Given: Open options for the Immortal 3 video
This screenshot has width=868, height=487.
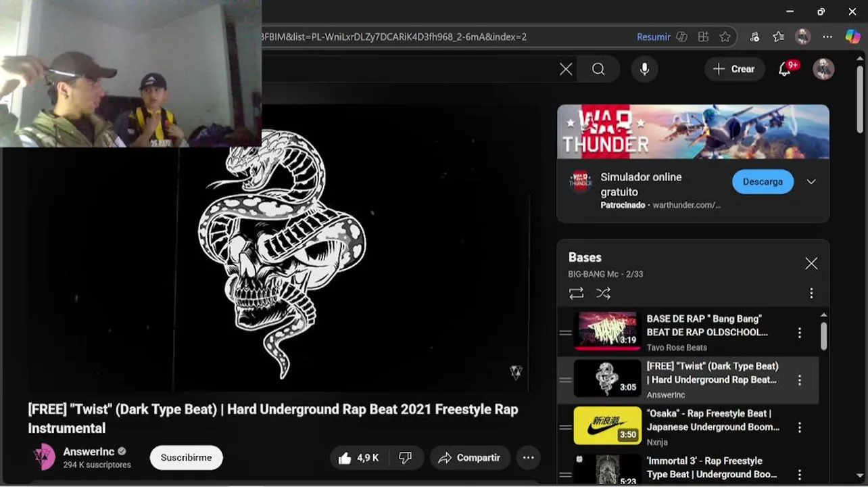Looking at the screenshot, I should pyautogui.click(x=799, y=475).
